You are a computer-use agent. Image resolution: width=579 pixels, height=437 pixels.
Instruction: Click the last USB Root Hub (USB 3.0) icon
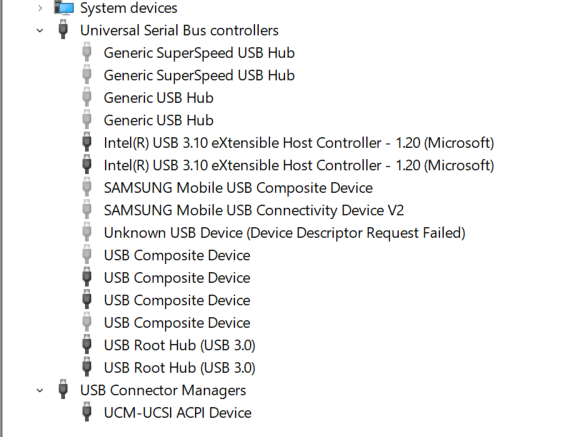pos(87,366)
